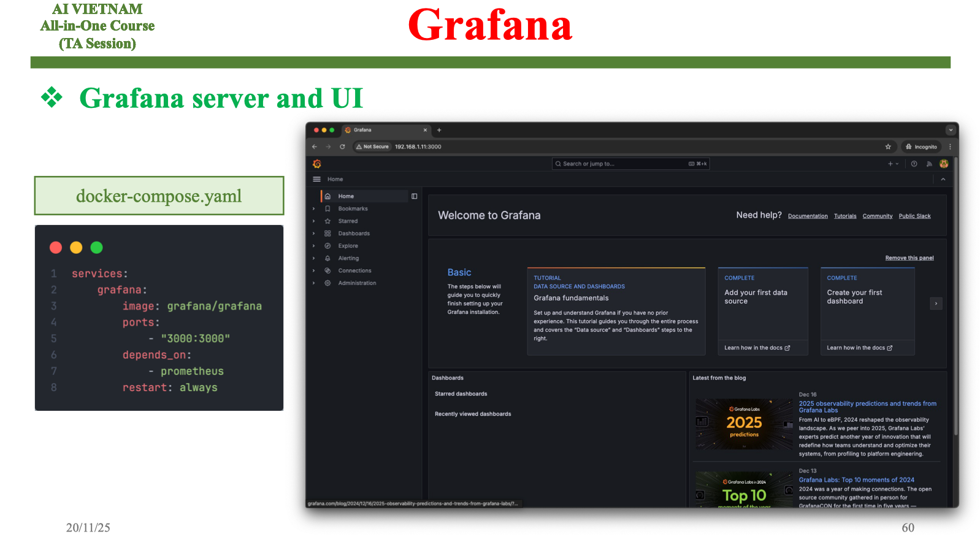Click the Alerting bell icon
The height and width of the screenshot is (542, 980).
point(327,258)
